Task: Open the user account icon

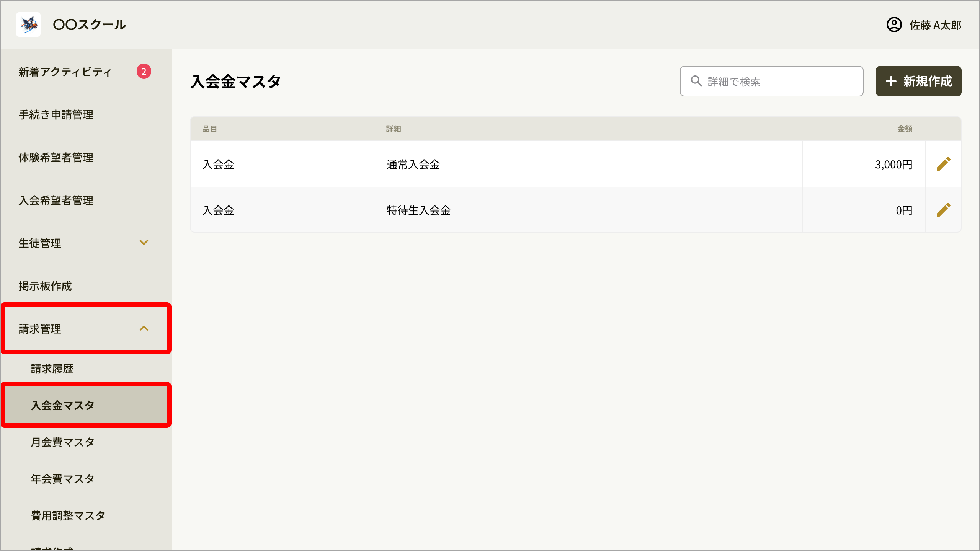Action: tap(894, 25)
